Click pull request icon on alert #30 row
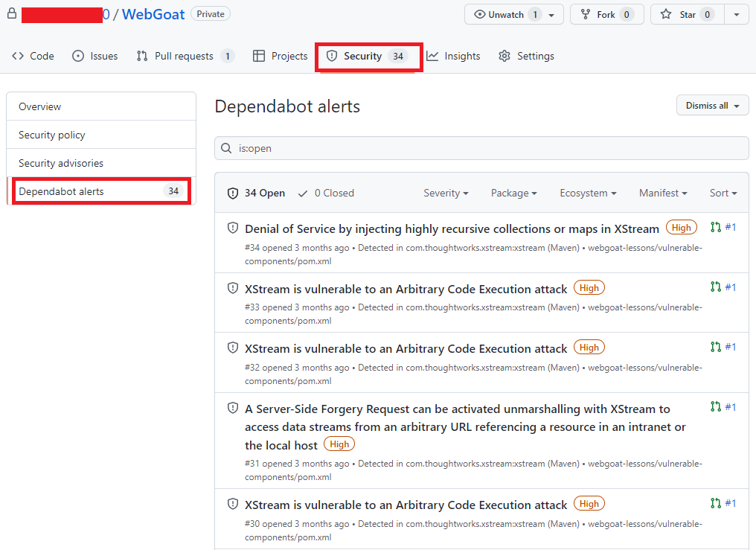This screenshot has width=756, height=550. (716, 503)
